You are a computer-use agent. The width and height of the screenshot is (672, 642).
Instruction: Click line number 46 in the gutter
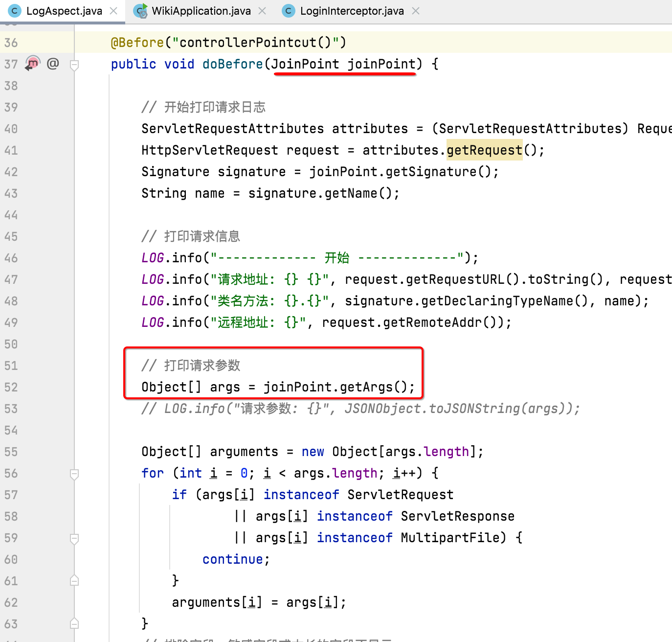point(11,258)
